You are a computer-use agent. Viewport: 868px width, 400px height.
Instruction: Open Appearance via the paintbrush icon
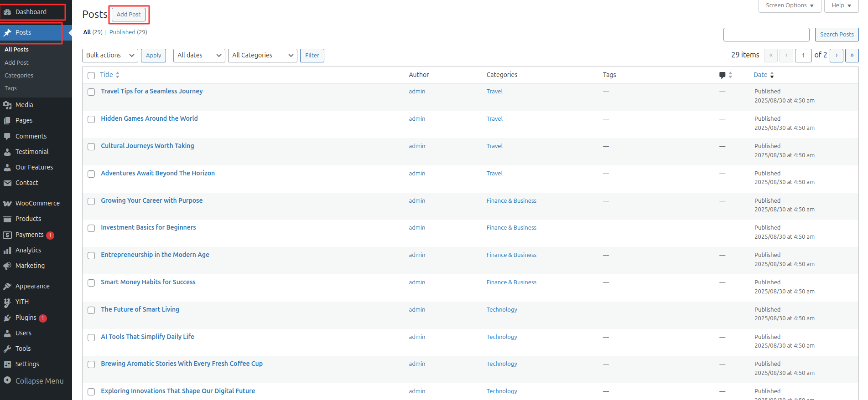[x=7, y=287]
